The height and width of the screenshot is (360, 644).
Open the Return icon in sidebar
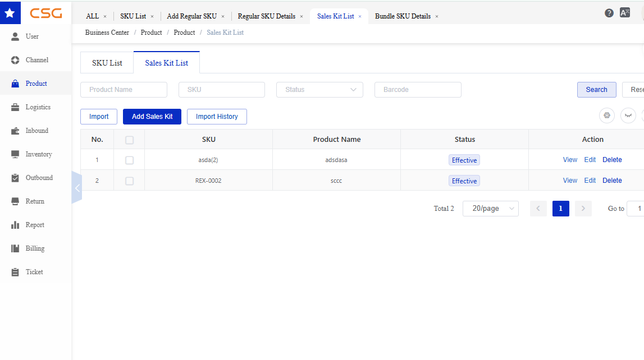15,201
